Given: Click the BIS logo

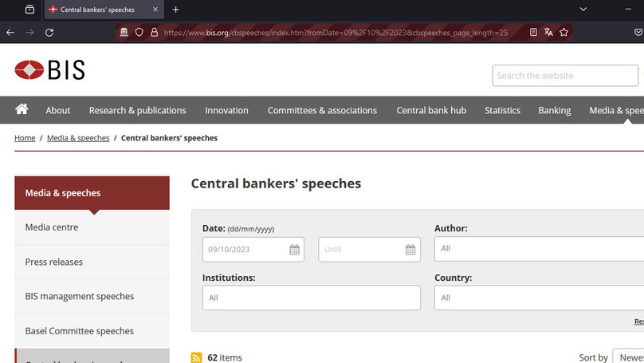Looking at the screenshot, I should coord(49,70).
